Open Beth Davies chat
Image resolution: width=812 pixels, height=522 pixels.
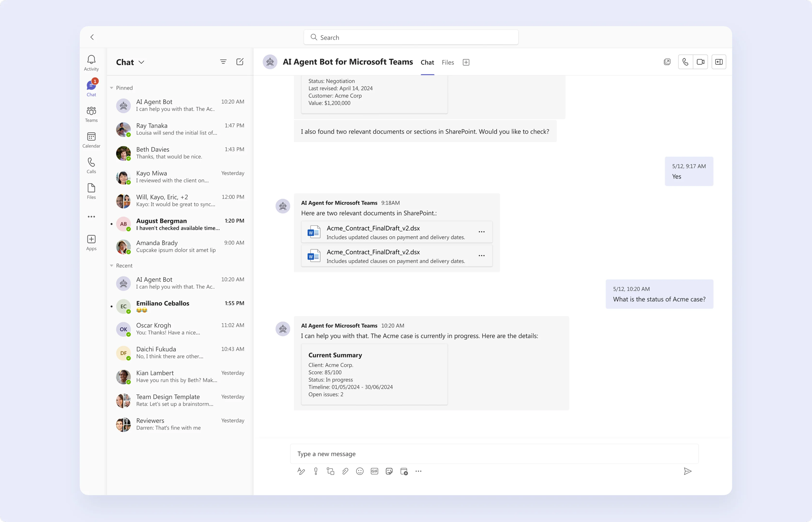(x=180, y=153)
